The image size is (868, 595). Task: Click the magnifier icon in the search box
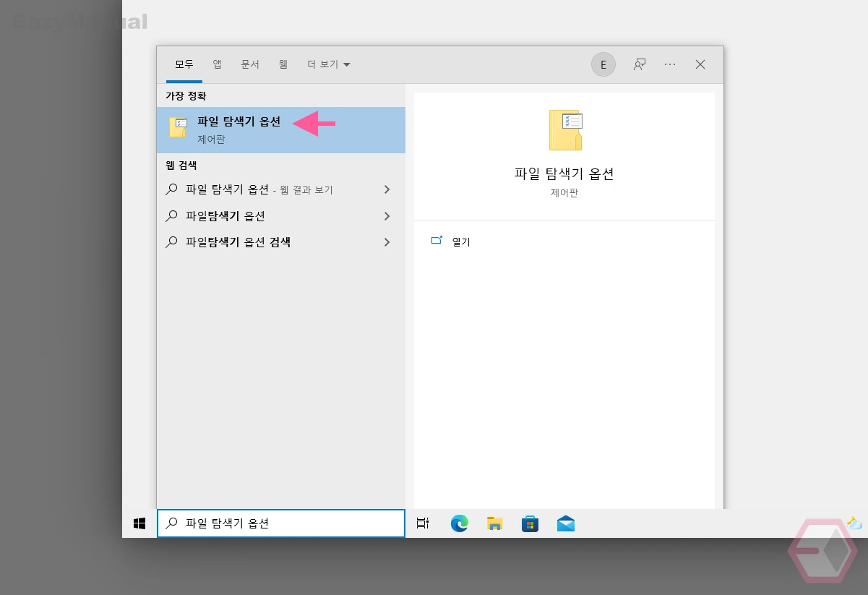click(x=172, y=523)
